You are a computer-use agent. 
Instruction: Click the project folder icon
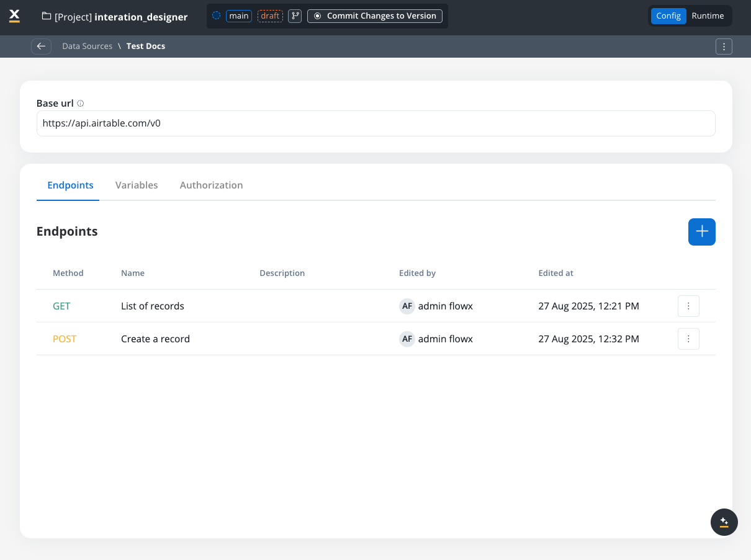tap(47, 16)
